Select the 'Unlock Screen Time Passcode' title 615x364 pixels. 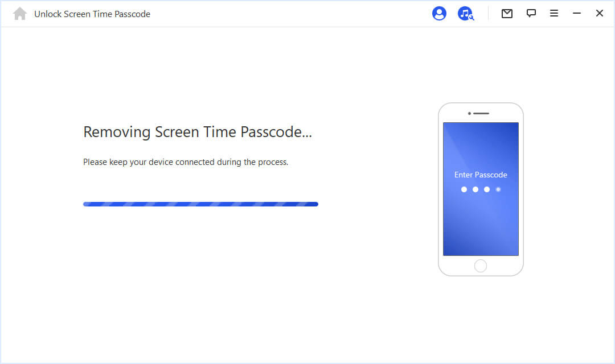pyautogui.click(x=92, y=14)
